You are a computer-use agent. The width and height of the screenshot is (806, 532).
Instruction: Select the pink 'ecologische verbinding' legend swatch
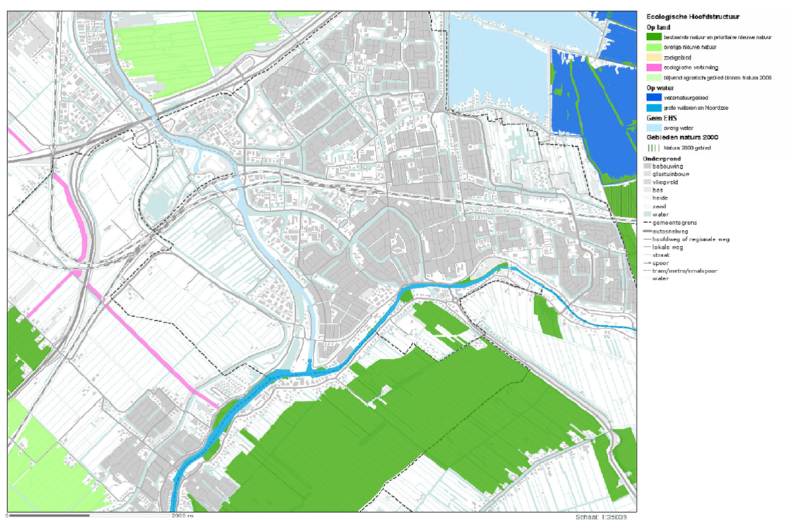(x=653, y=68)
